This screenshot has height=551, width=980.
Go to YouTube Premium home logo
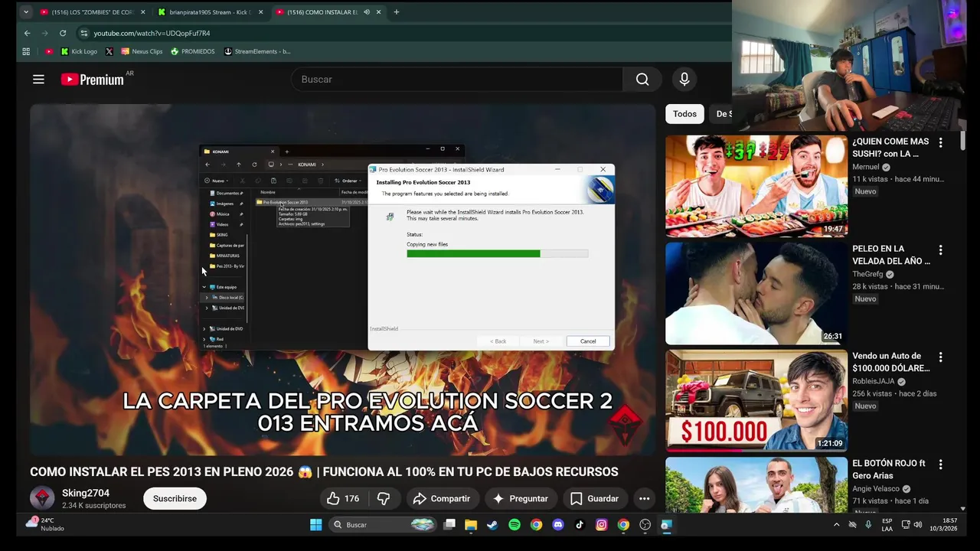(92, 80)
